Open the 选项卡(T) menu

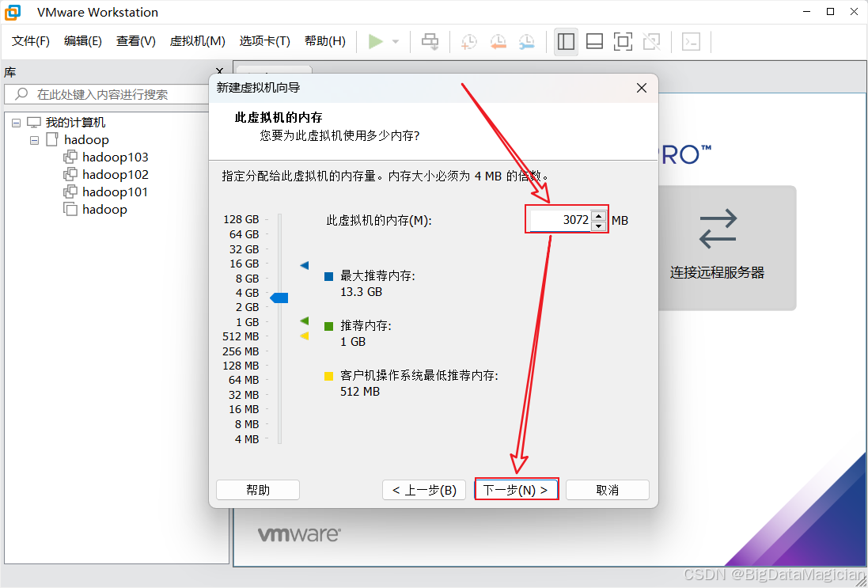pyautogui.click(x=264, y=41)
